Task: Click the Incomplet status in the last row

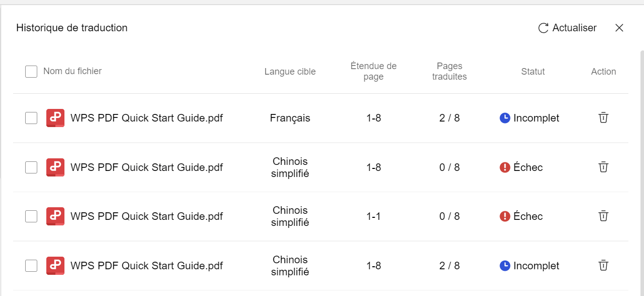Action: pos(536,266)
